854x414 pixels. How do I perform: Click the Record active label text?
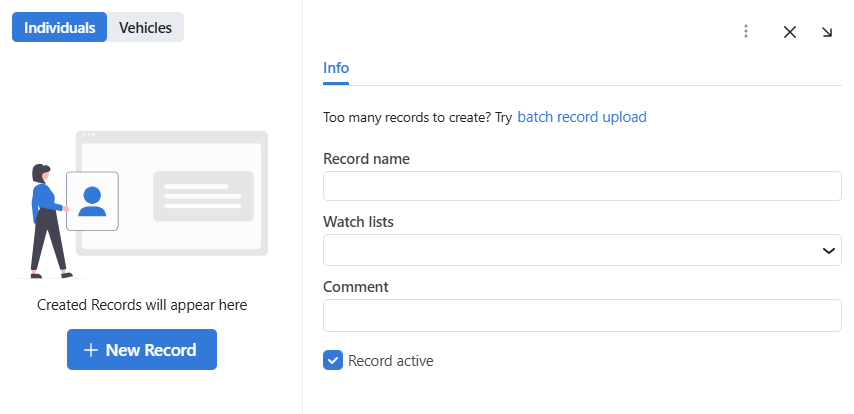(390, 361)
